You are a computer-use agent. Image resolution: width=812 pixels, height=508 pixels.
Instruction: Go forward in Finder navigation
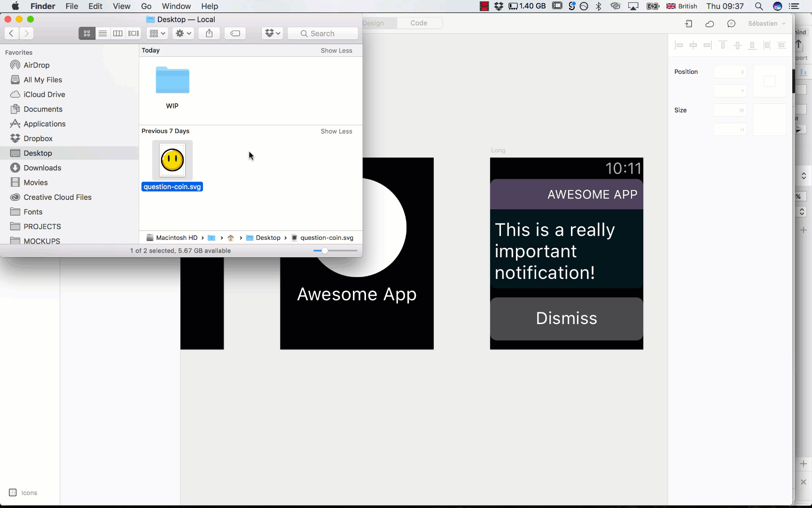27,33
